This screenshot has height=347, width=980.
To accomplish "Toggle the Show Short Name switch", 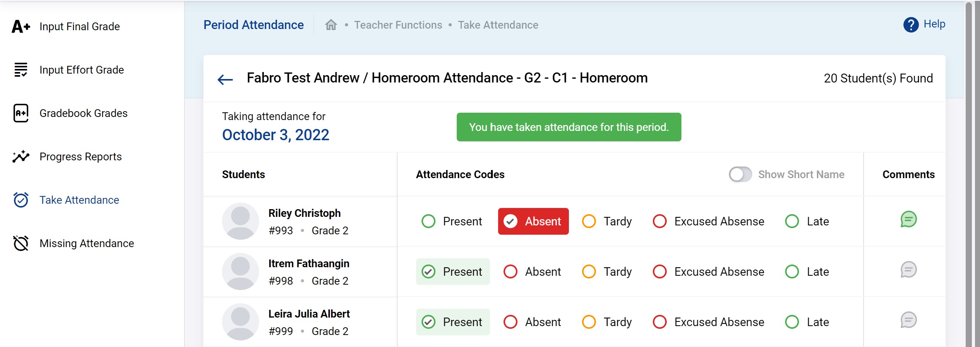I will click(740, 174).
